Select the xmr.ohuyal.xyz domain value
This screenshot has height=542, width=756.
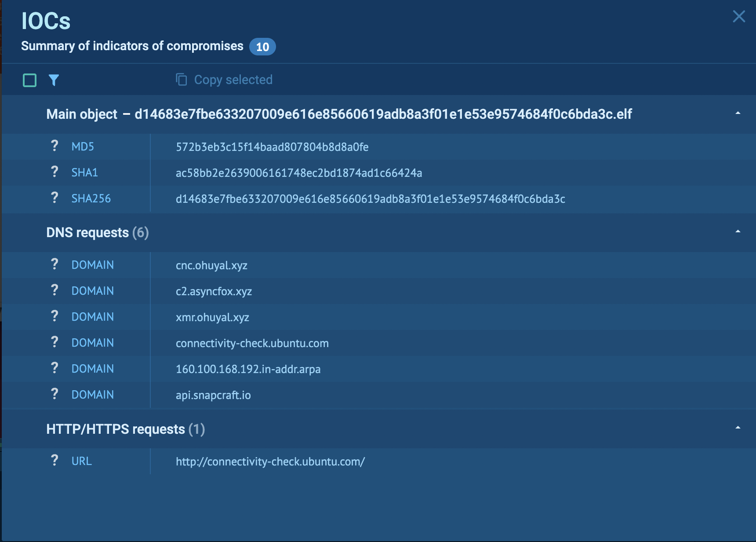[212, 317]
